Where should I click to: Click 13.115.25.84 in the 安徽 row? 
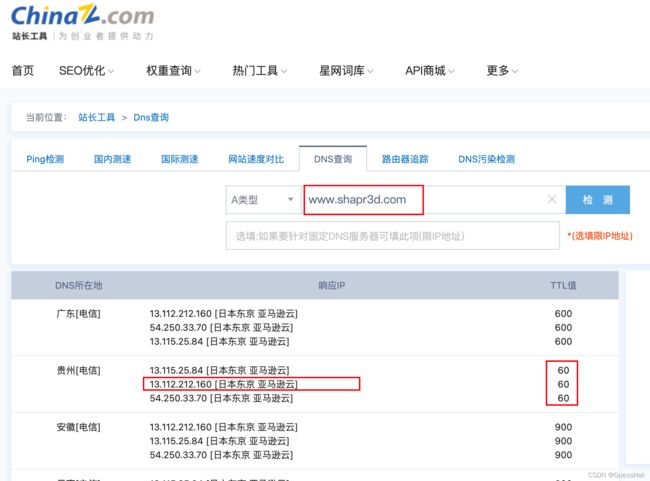click(176, 441)
